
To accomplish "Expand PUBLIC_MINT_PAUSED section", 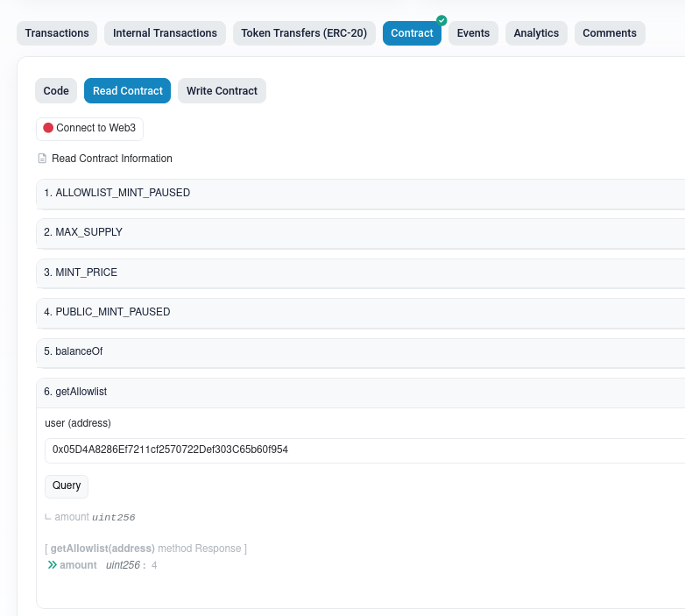I will coord(360,312).
